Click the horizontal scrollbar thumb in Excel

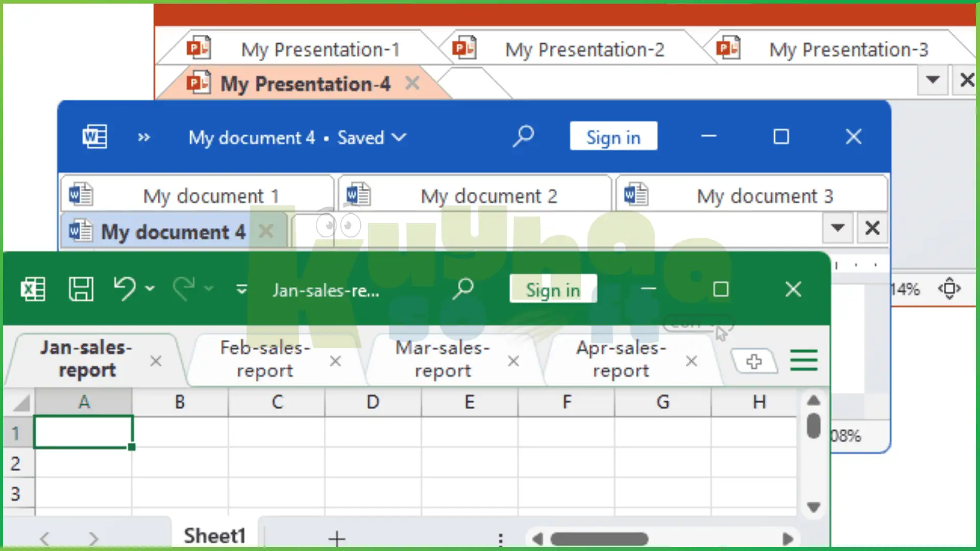(599, 539)
